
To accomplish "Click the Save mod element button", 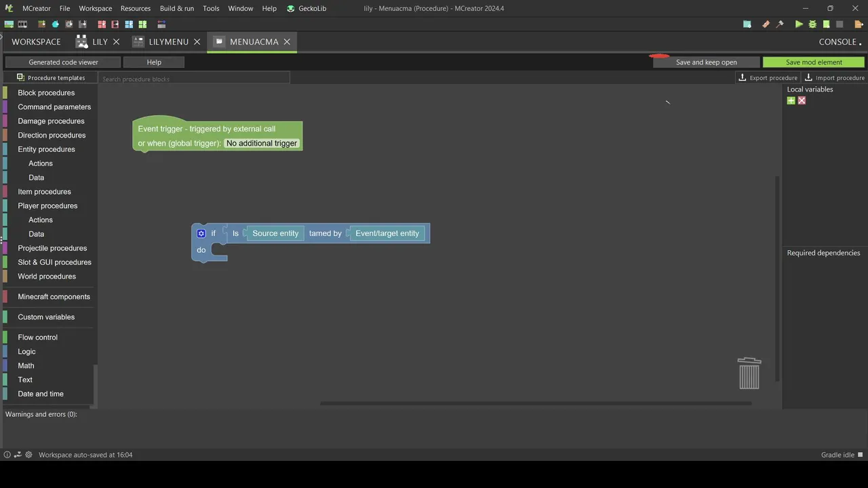I will click(814, 62).
